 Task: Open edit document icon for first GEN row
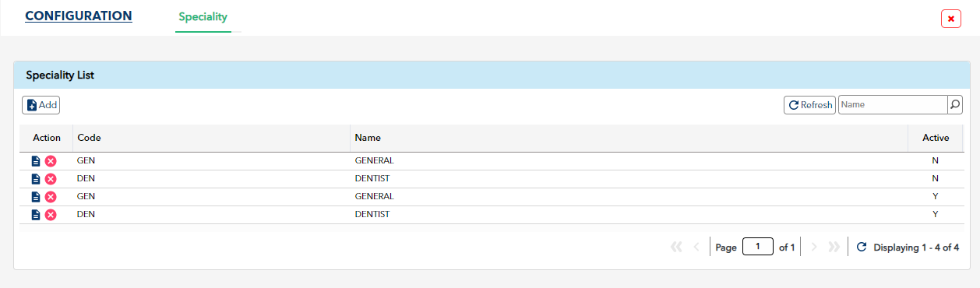pos(35,161)
